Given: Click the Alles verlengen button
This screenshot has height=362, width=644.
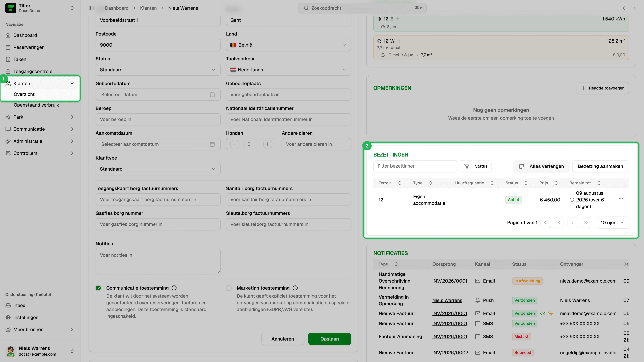Looking at the screenshot, I should click(x=541, y=166).
